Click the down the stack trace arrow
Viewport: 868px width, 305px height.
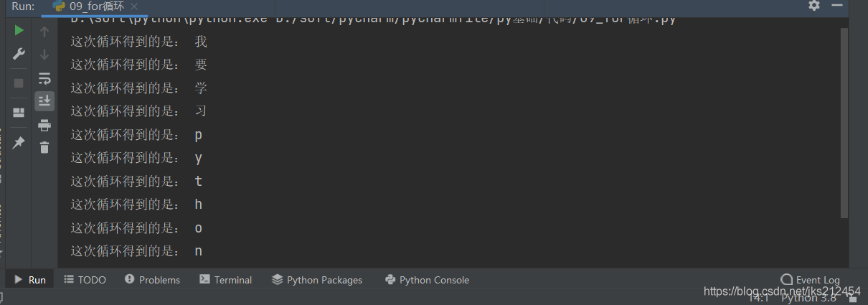[44, 55]
